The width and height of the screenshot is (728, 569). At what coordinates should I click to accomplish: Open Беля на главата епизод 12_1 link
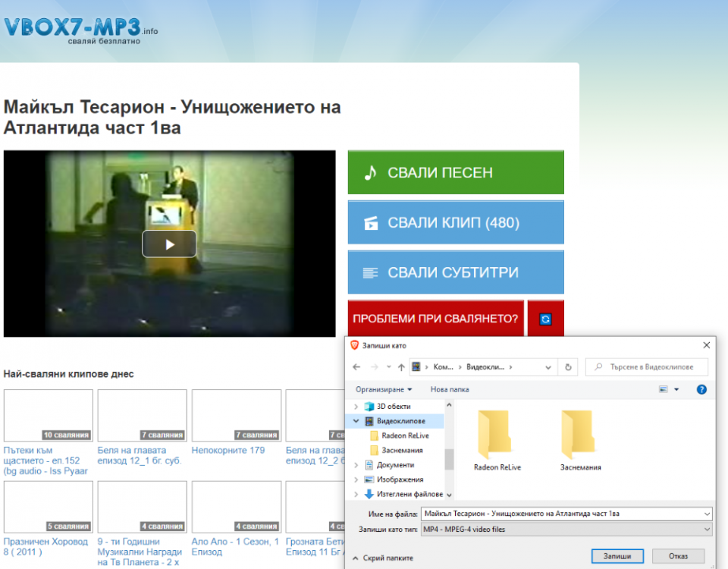tap(140, 456)
